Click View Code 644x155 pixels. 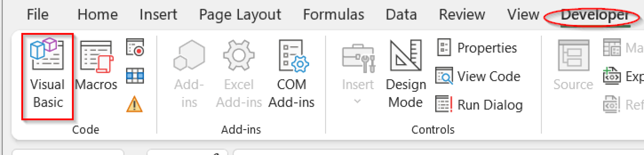click(x=478, y=76)
